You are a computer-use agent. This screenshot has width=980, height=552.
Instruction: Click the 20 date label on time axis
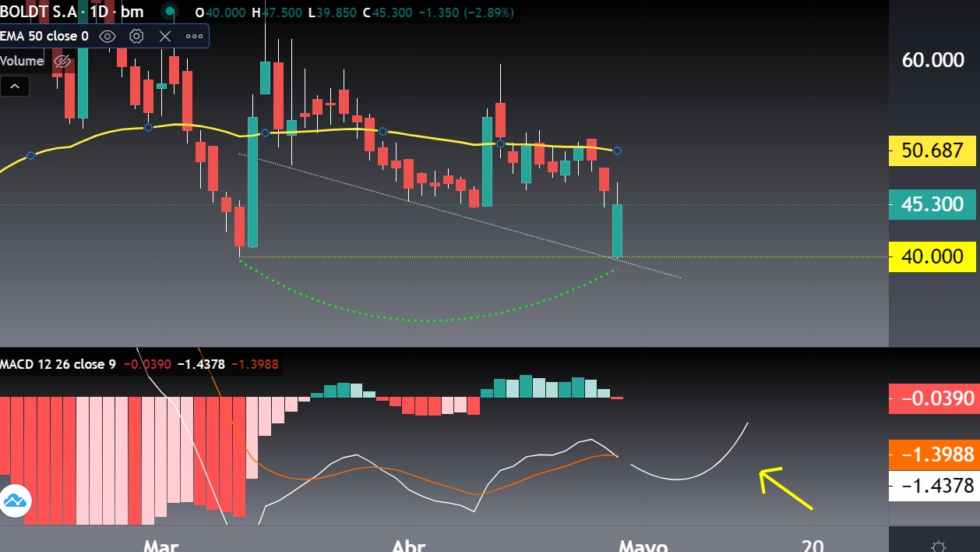pos(813,545)
